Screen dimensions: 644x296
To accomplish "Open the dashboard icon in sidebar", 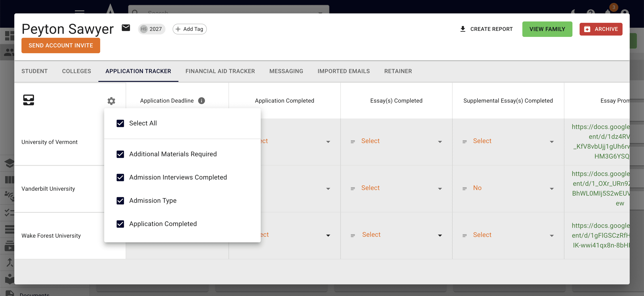I will pyautogui.click(x=9, y=36).
